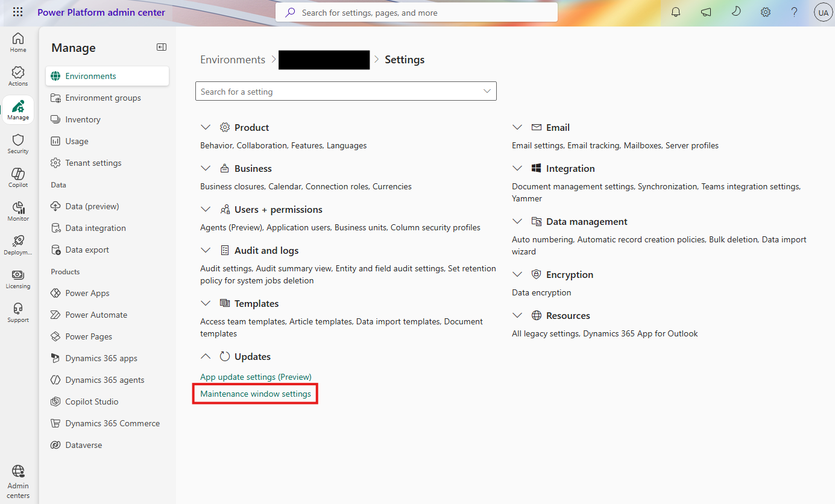
Task: Open the app launcher waffle icon
Action: (17, 13)
